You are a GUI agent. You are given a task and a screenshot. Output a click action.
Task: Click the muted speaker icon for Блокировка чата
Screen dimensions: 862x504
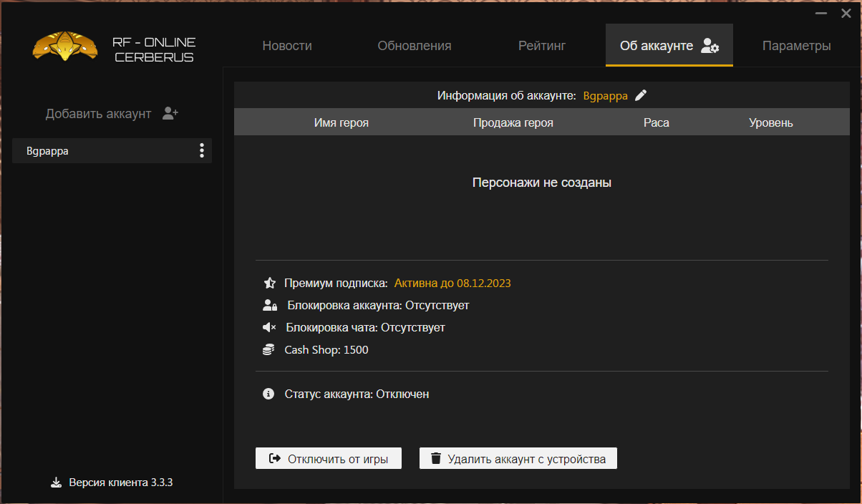point(269,328)
